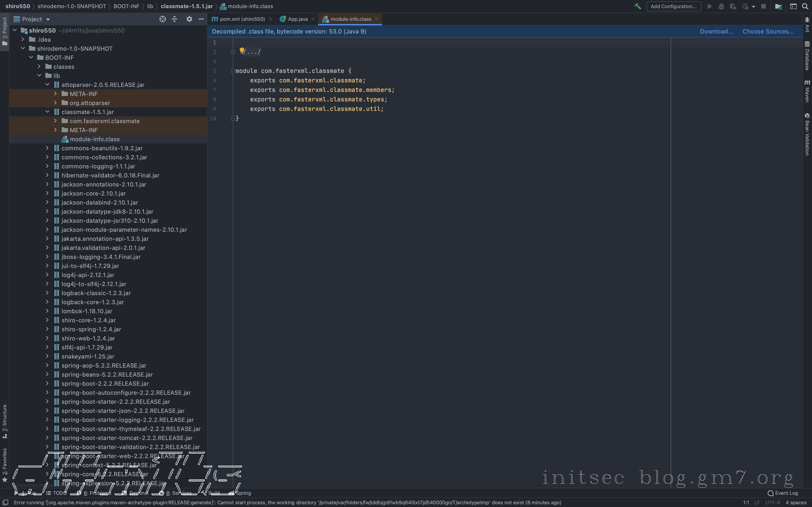This screenshot has width=812, height=507.
Task: Expand commons-beanutils-1.9.2.jar node
Action: point(47,148)
